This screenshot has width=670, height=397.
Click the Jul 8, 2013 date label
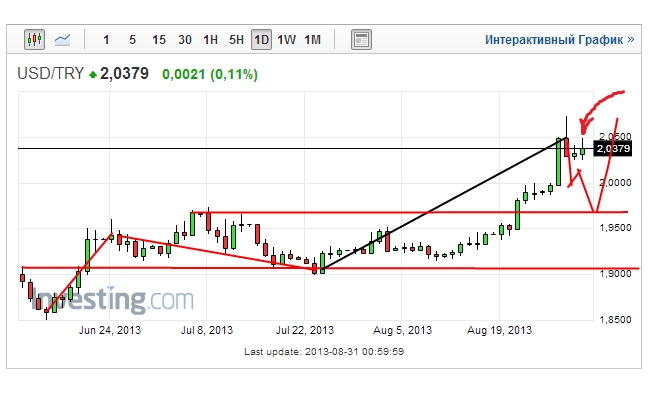pos(207,330)
